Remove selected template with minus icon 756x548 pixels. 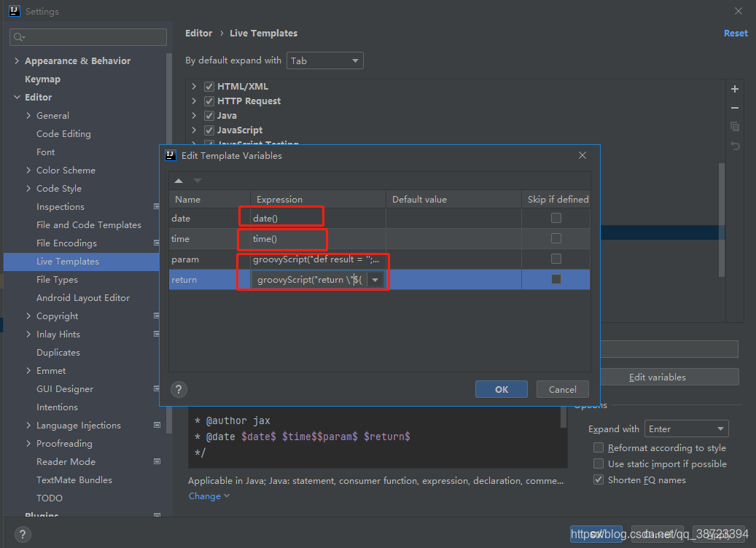point(734,108)
